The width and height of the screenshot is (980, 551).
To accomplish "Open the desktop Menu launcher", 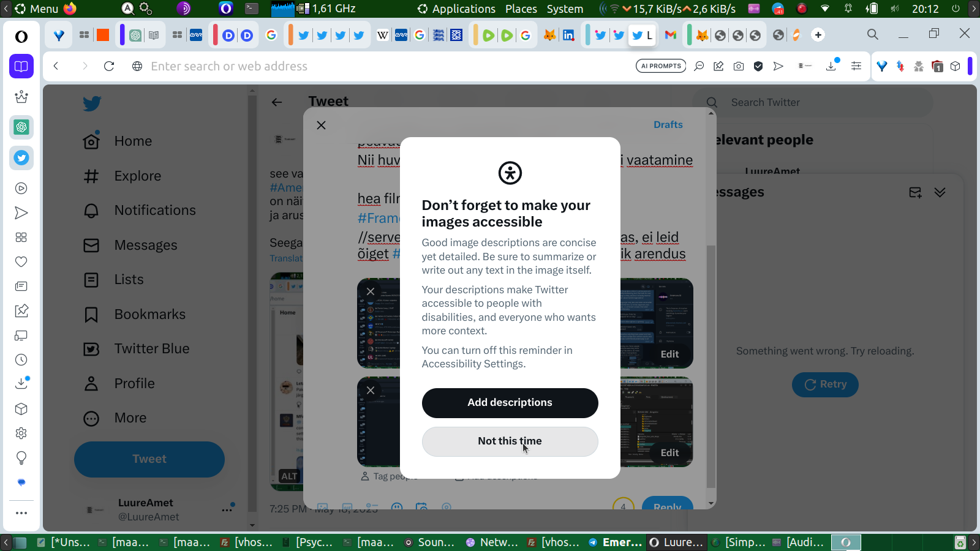I will click(x=37, y=9).
